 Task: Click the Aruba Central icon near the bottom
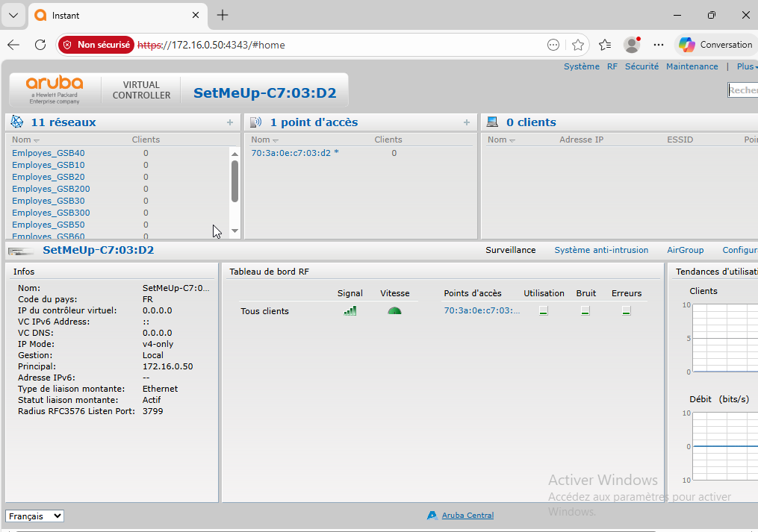point(432,515)
